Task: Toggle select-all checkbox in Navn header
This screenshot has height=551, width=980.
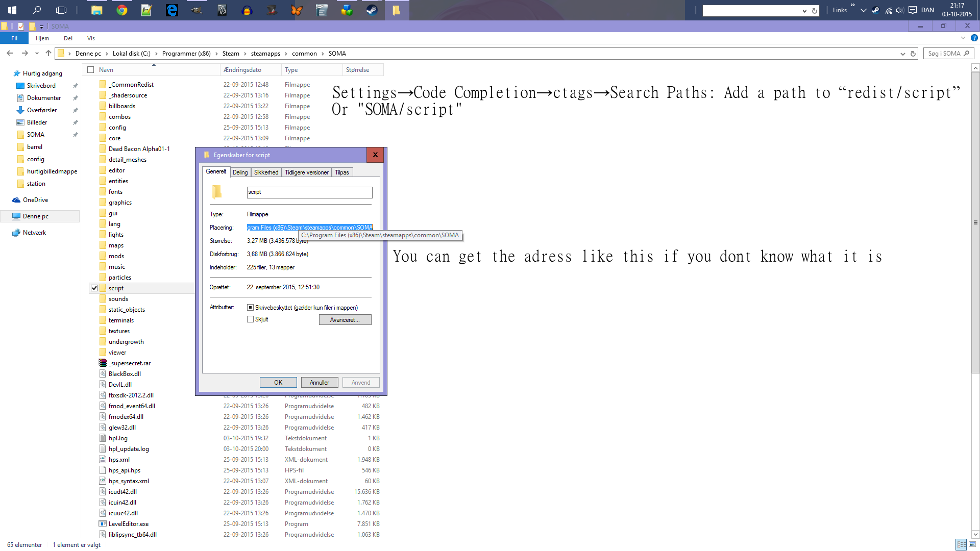Action: [x=91, y=70]
